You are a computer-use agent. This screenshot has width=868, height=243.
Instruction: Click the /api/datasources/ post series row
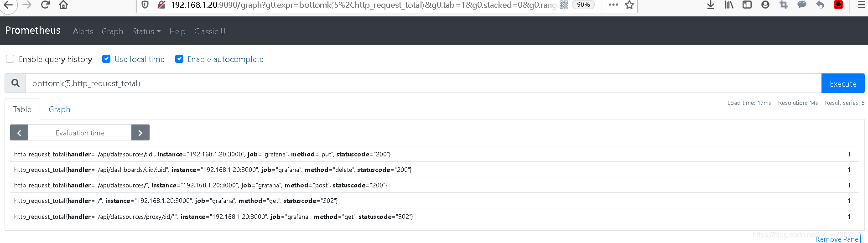pos(435,185)
